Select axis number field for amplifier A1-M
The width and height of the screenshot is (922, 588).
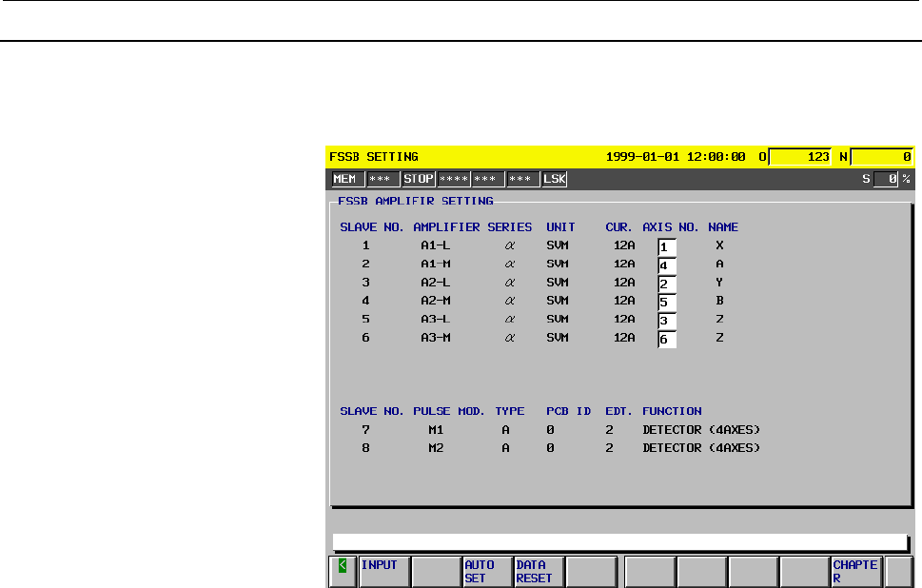(x=667, y=265)
